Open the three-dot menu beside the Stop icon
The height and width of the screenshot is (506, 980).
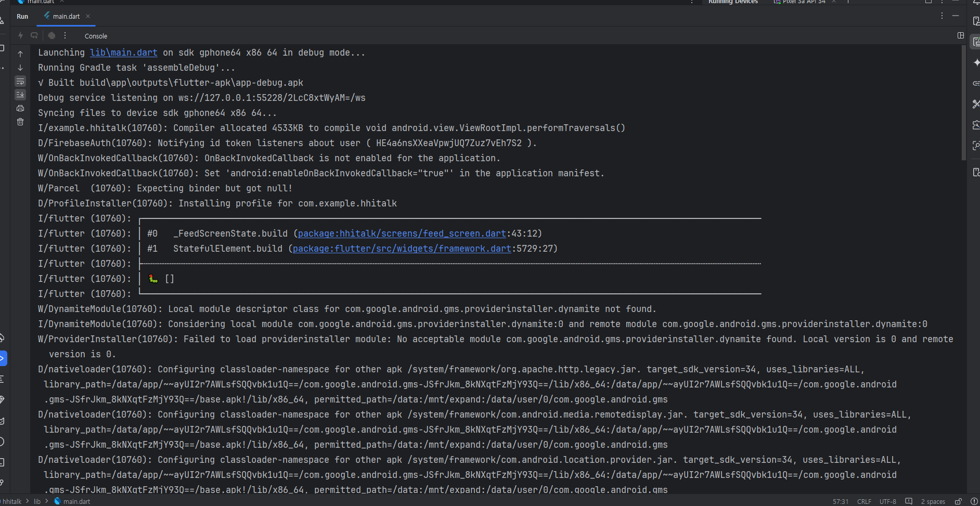pos(65,35)
